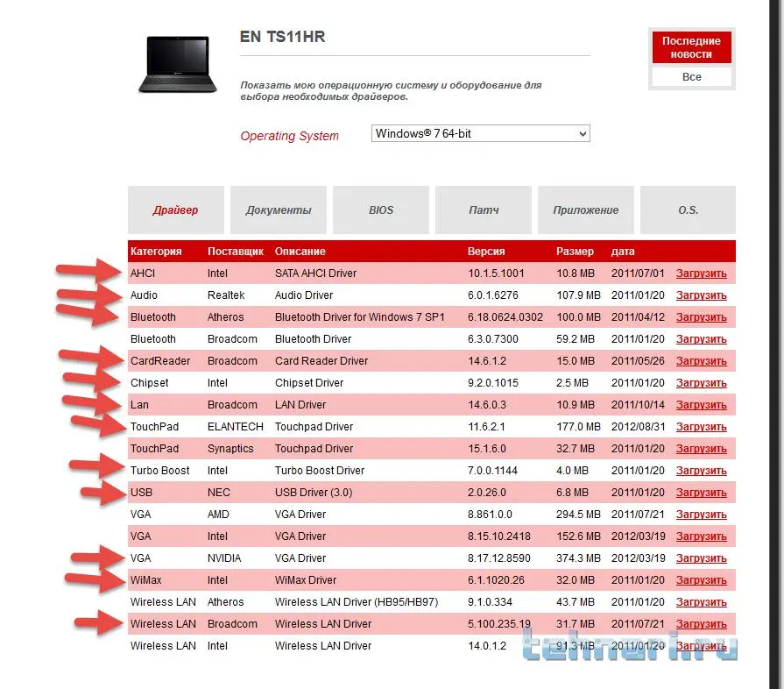Click the Версия column header
This screenshot has width=784, height=689.
(486, 252)
